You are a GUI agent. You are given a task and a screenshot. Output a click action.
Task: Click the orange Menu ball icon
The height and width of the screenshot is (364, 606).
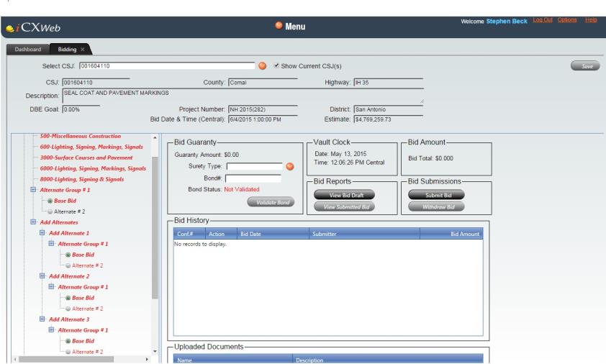(279, 25)
